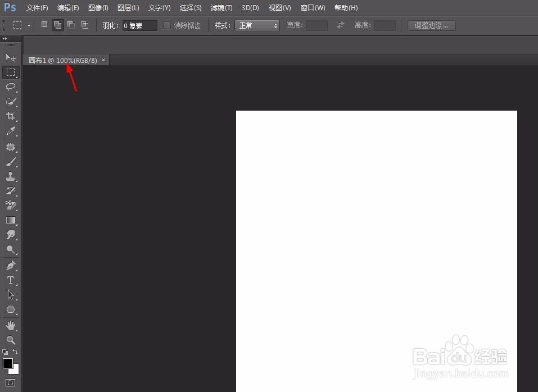Select the Horizontal Type tool
Image resolution: width=538 pixels, height=392 pixels.
[11, 280]
